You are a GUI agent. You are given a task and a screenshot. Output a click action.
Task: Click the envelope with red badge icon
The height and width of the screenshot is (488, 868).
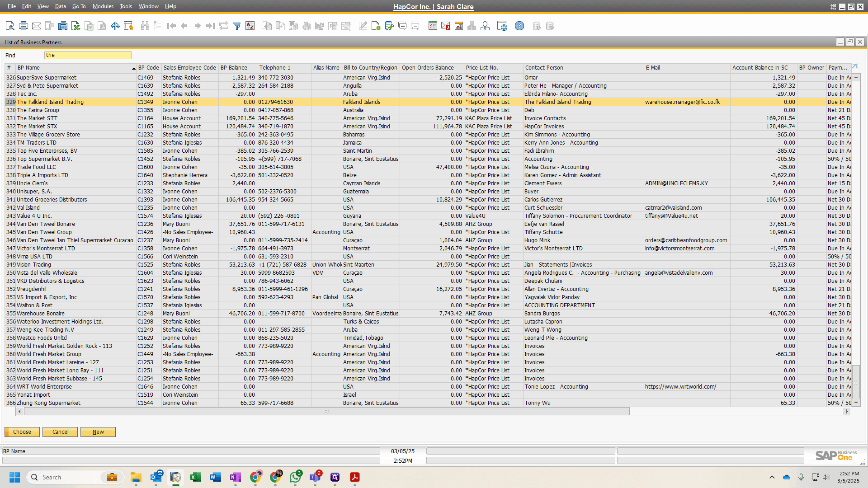click(x=446, y=26)
